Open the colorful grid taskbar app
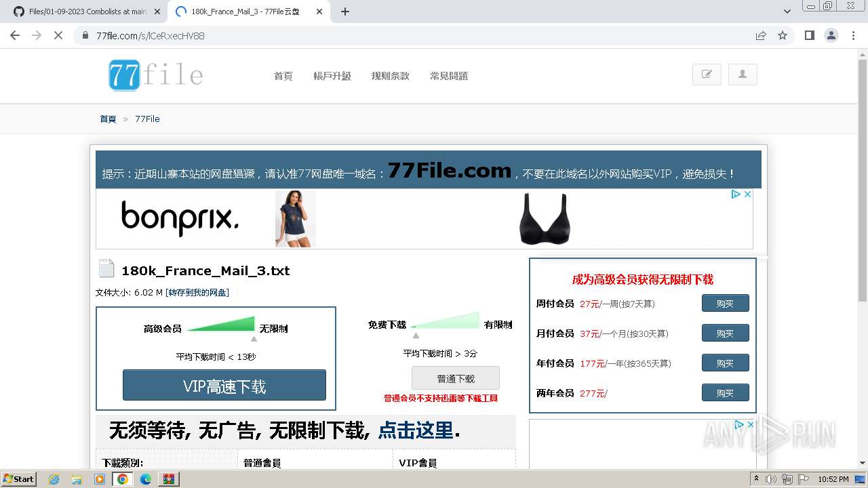 click(169, 479)
